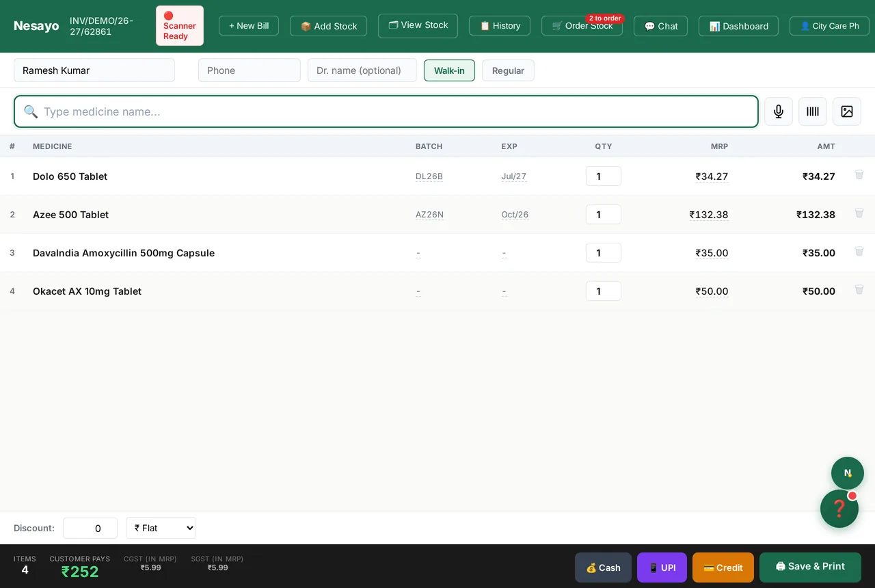
Task: Remove Okacet AX 10mg row via trash icon
Action: [859, 290]
